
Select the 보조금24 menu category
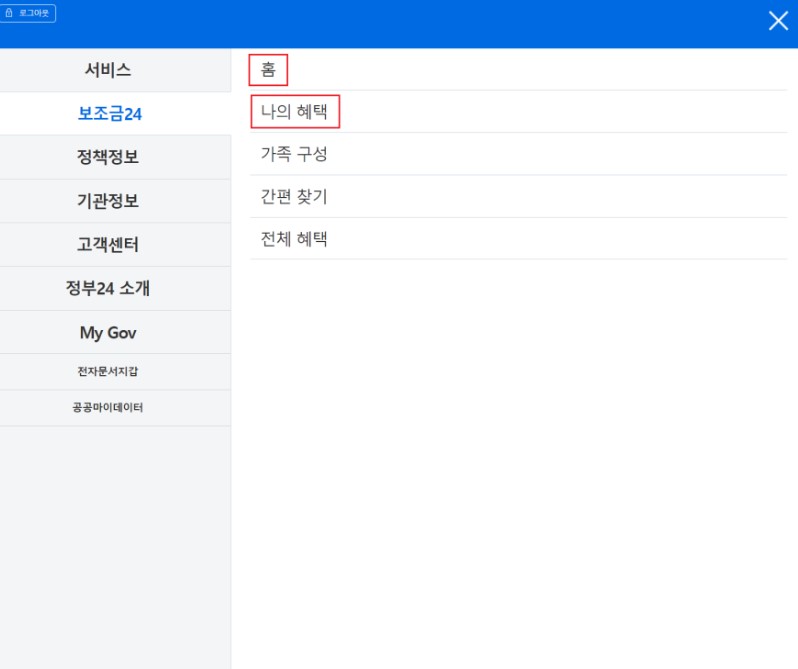116,113
